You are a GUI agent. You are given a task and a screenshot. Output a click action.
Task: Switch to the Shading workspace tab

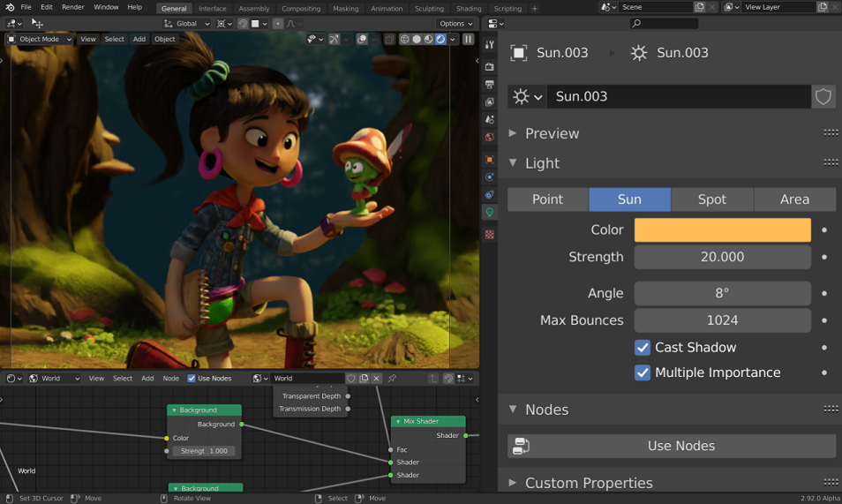click(469, 9)
